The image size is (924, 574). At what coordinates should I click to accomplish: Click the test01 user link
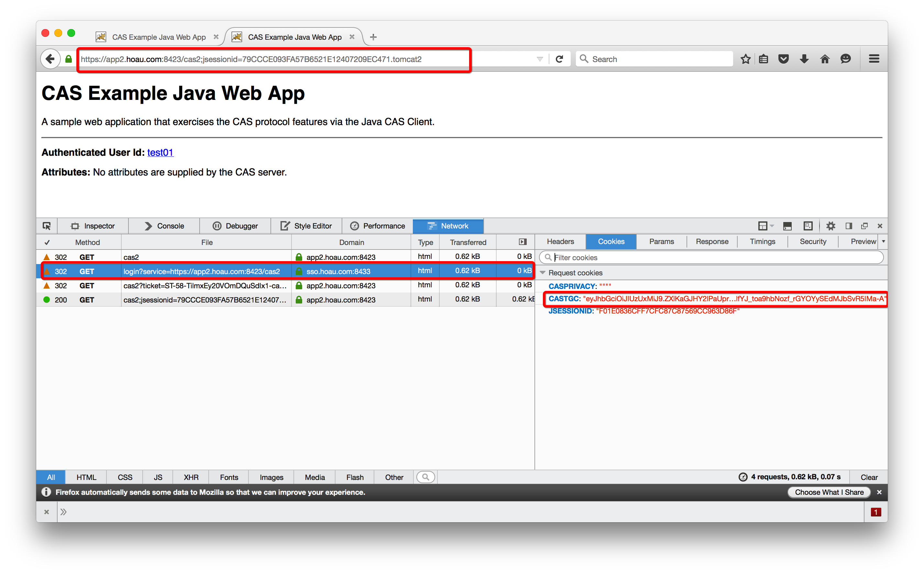tap(160, 152)
